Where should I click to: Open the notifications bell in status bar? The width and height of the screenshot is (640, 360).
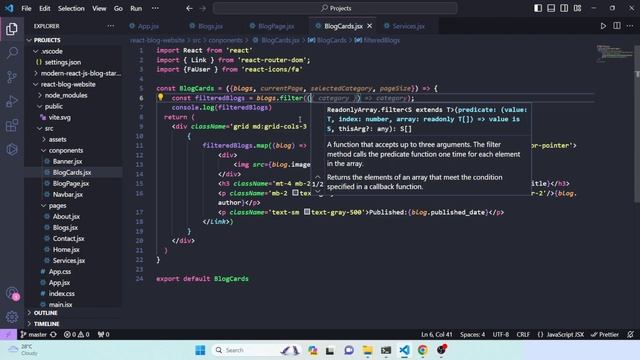coord(631,335)
